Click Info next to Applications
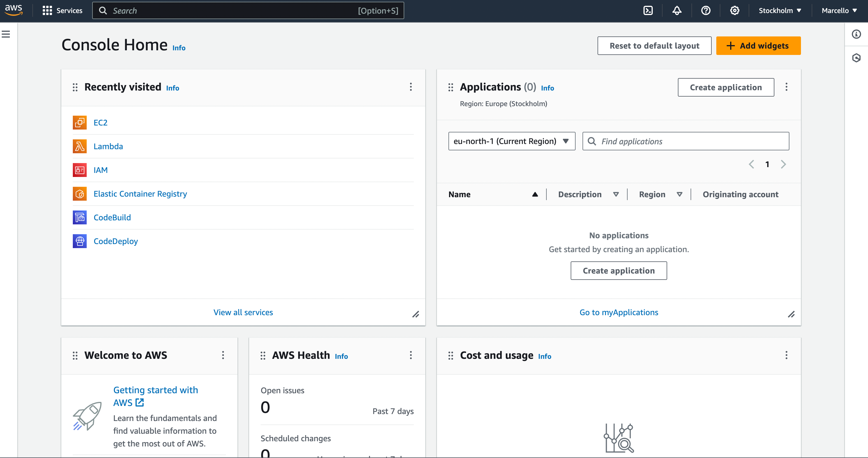Screen dimensions: 868x458 click(x=547, y=88)
